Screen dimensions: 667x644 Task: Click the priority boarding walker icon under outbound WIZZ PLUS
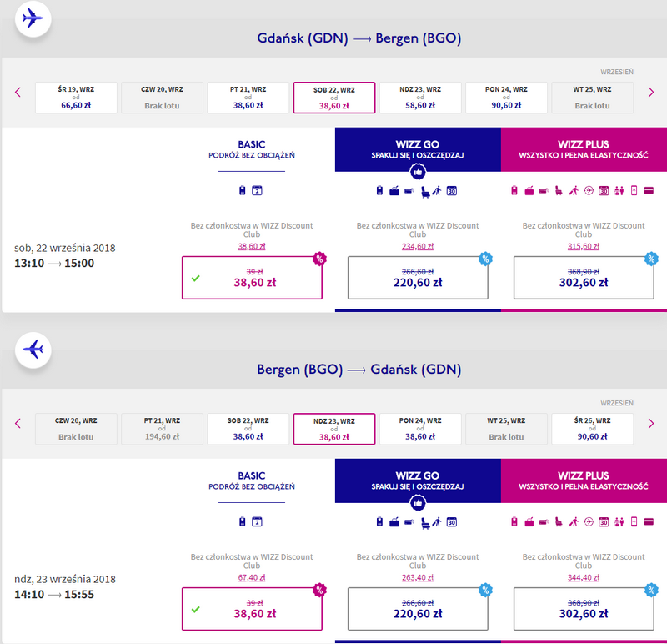pyautogui.click(x=574, y=191)
